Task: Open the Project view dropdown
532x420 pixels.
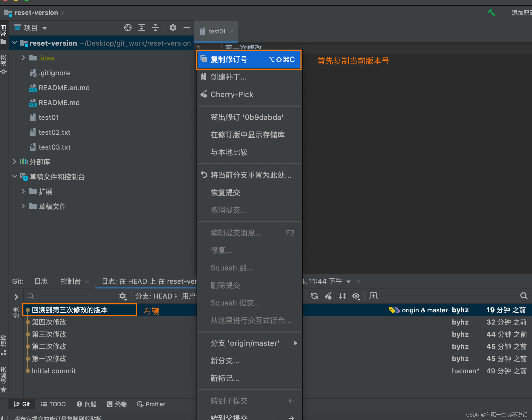Action: tap(31, 28)
